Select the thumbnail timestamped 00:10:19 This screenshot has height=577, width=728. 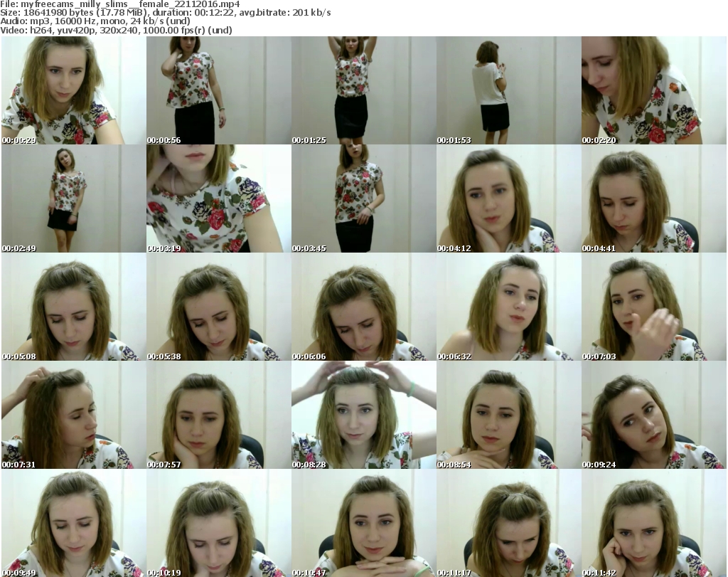pyautogui.click(x=219, y=523)
